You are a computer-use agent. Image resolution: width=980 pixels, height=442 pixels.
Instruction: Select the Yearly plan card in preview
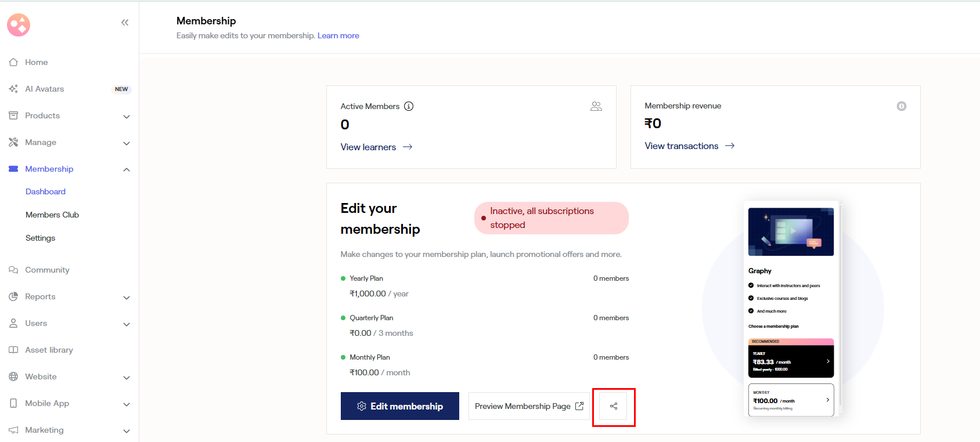(x=791, y=361)
